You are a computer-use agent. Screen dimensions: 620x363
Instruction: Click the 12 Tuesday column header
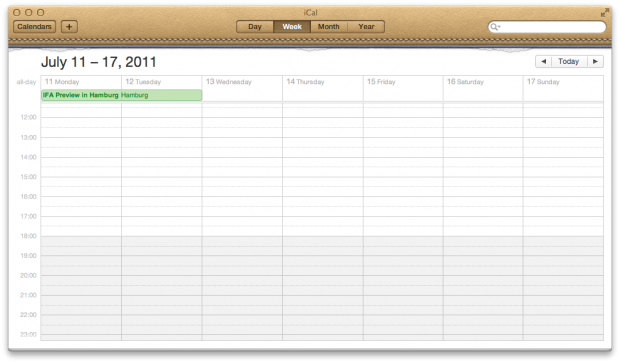[x=143, y=82]
